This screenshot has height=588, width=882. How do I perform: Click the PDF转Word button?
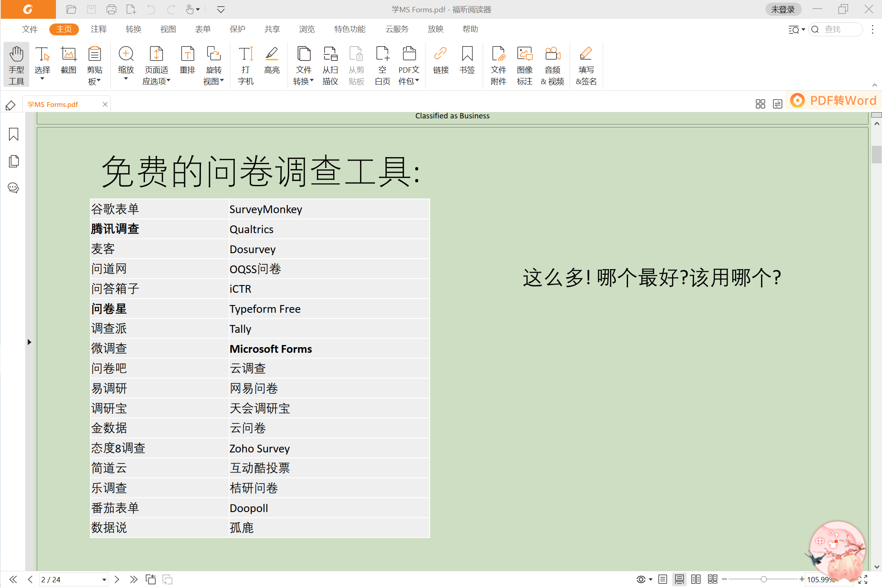coord(834,100)
